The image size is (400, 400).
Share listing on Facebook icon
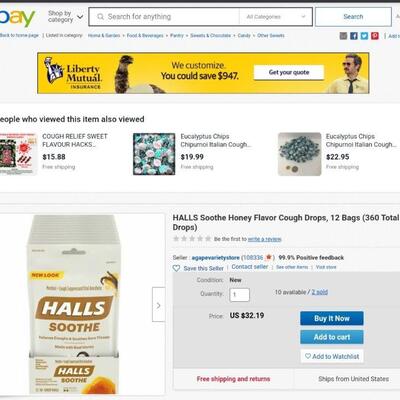[x=354, y=36]
